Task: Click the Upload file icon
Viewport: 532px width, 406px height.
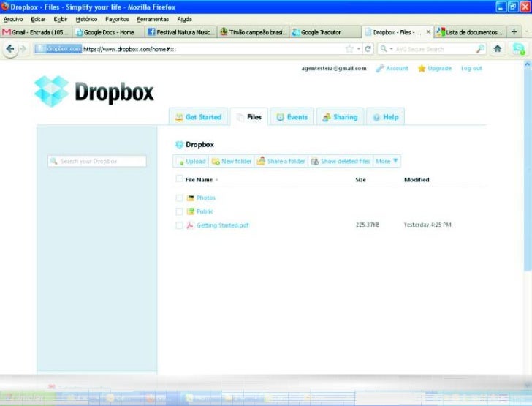Action: [x=180, y=162]
